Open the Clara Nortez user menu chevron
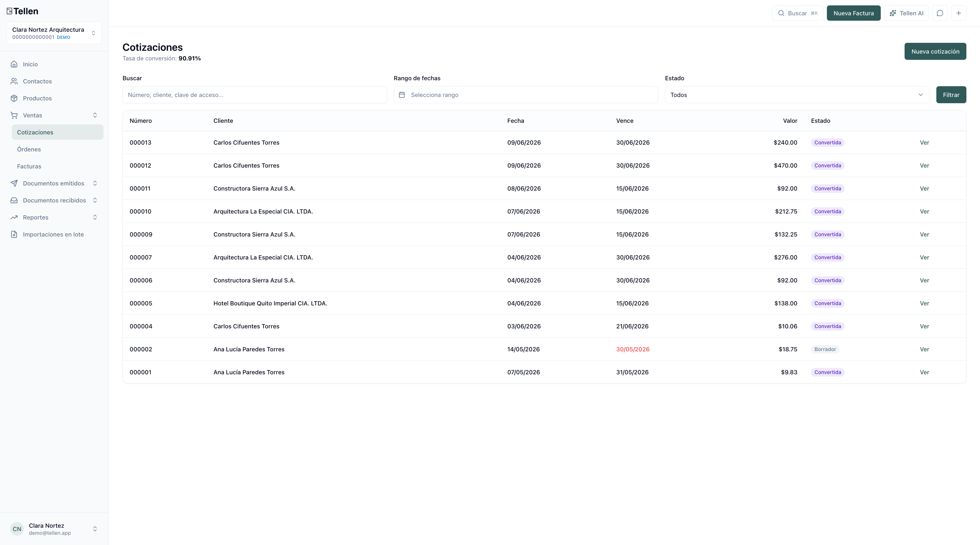 click(95, 529)
